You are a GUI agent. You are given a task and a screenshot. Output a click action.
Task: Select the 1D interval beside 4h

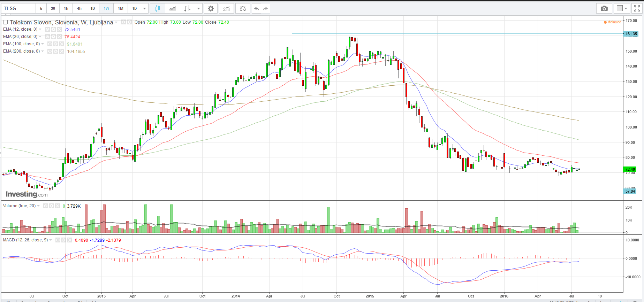(93, 8)
